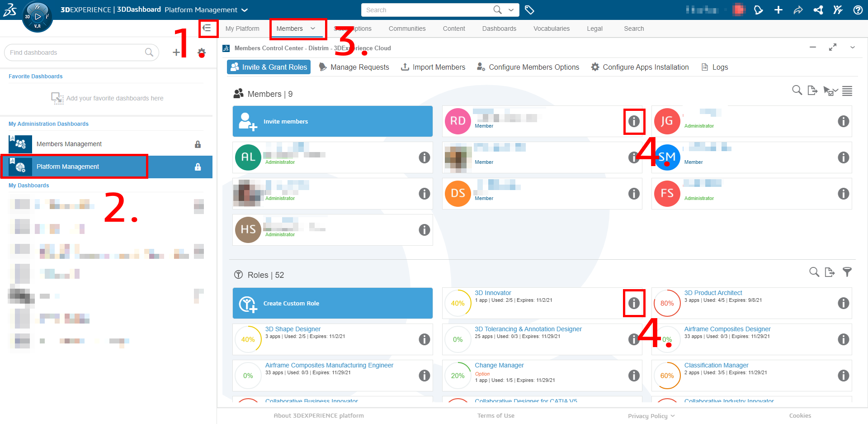Open info for 3D Innovator role
The height and width of the screenshot is (424, 868).
634,303
